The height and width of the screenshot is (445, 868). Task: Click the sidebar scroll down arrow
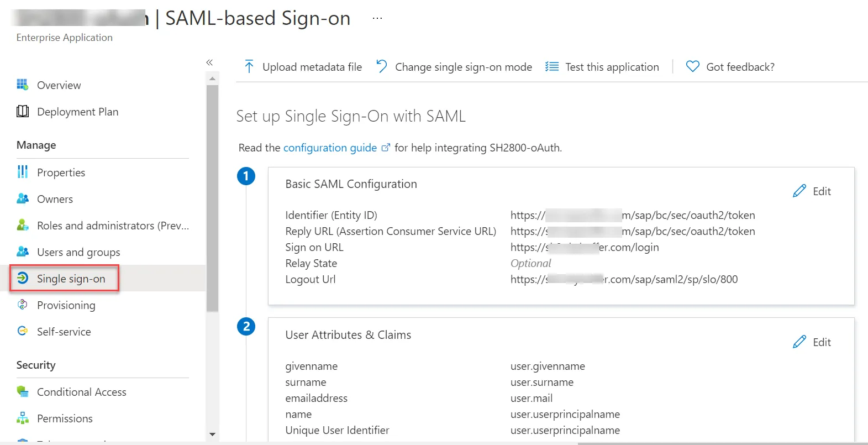pos(213,434)
